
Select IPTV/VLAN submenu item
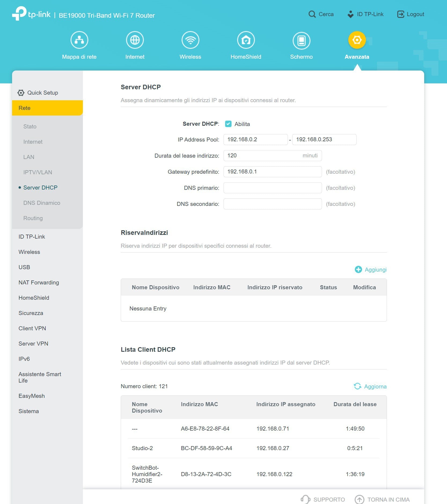click(38, 172)
